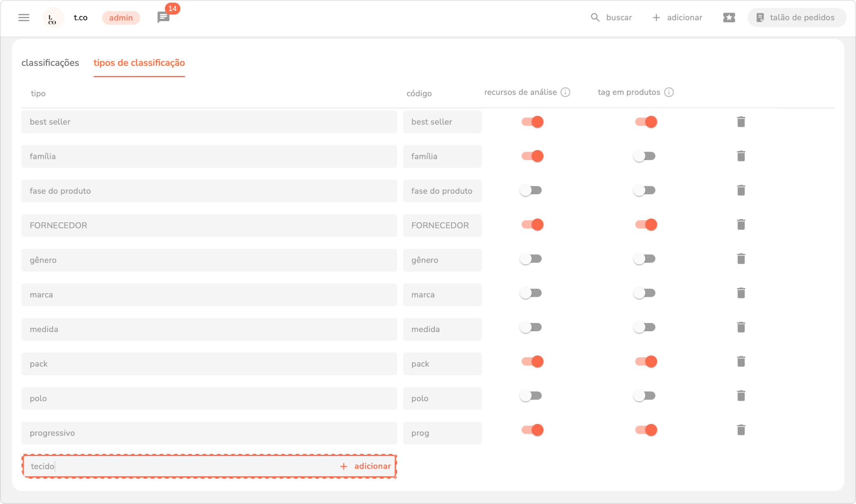856x504 pixels.
Task: Turn off tag em produtos for pack
Action: click(646, 362)
